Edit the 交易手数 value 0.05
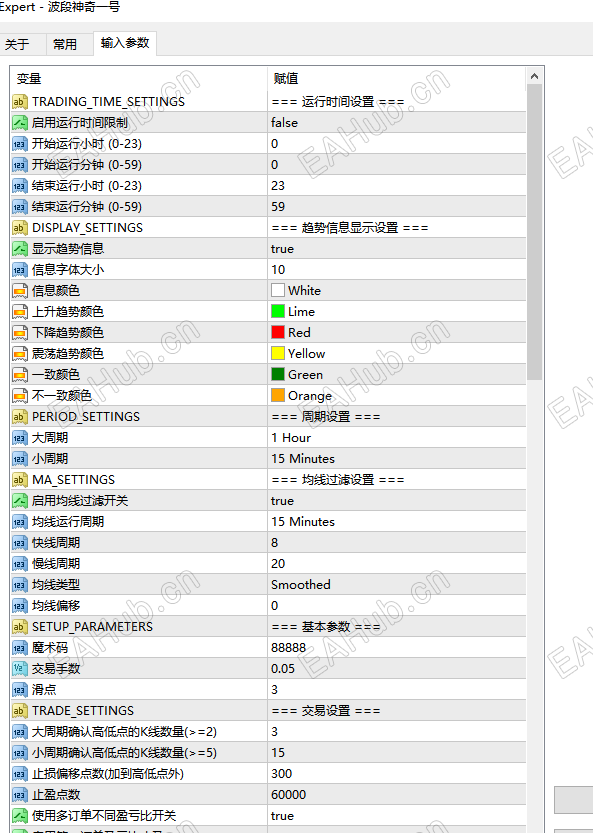Image resolution: width=593 pixels, height=833 pixels. pyautogui.click(x=396, y=668)
